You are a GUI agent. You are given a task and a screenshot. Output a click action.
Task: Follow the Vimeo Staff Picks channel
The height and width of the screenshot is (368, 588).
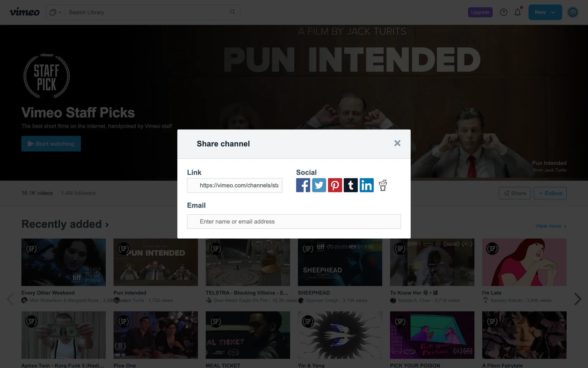click(x=550, y=193)
